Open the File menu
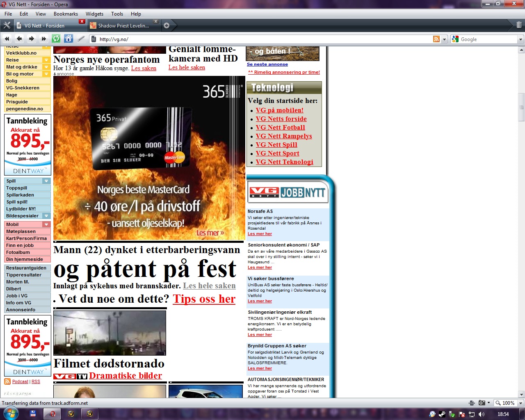This screenshot has height=420, width=525. coord(8,14)
